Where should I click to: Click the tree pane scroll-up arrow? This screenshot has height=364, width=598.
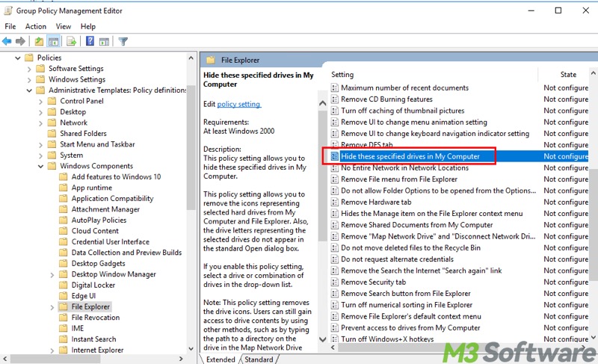pos(191,58)
